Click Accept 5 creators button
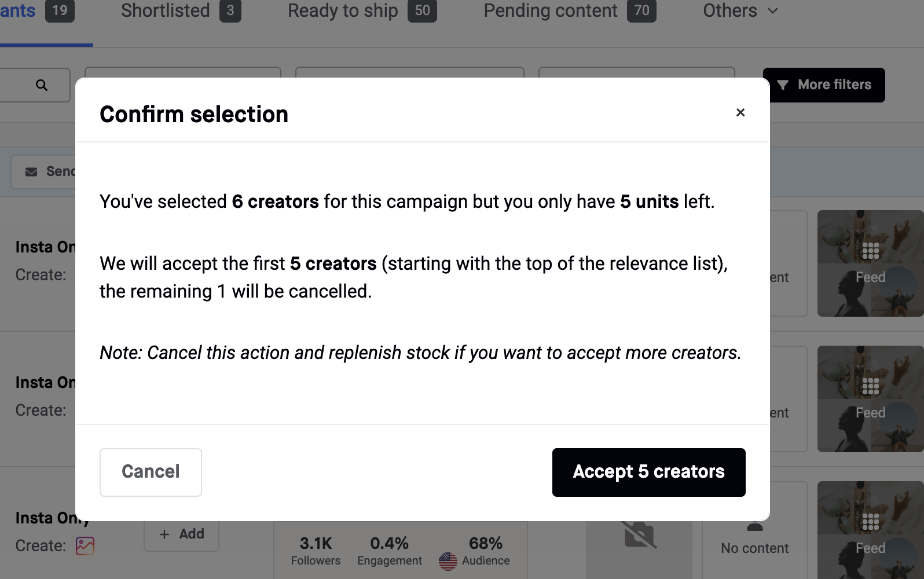Screen dimensions: 924x579 tap(648, 472)
